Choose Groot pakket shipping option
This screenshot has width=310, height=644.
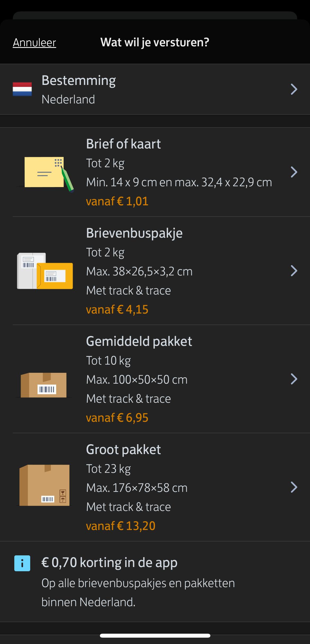123,450
